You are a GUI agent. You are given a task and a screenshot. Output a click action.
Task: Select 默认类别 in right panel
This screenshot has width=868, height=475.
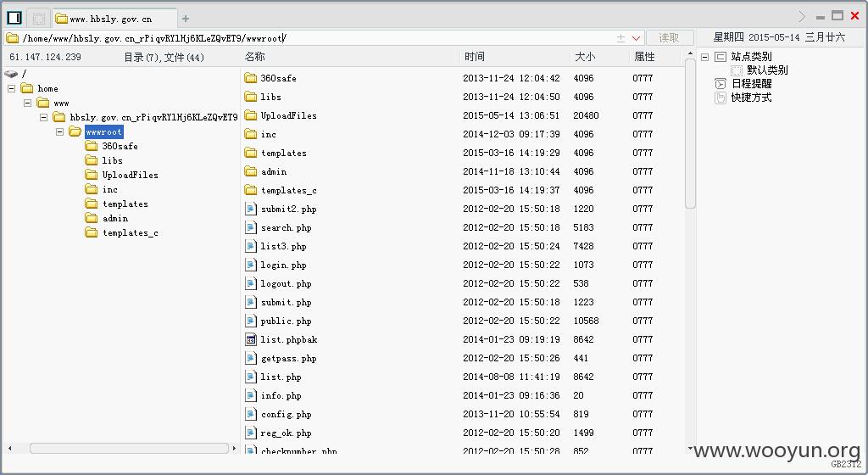pos(767,70)
